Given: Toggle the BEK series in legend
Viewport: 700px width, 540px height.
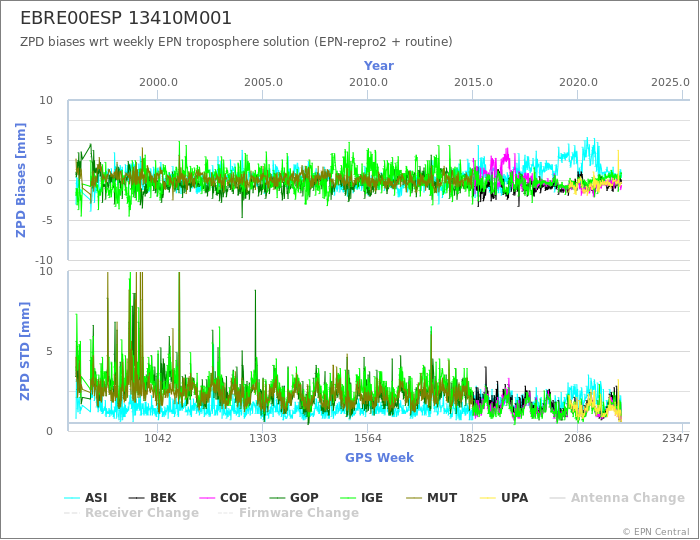Looking at the screenshot, I should (152, 498).
